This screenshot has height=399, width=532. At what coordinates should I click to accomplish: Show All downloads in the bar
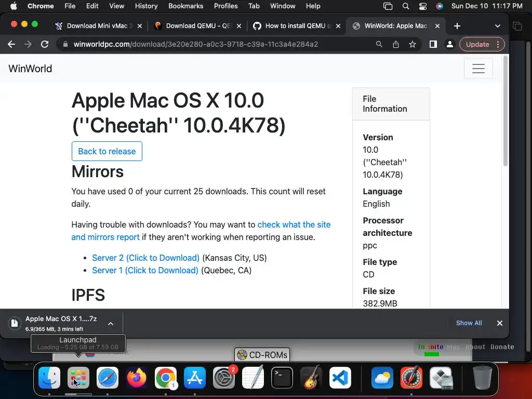469,323
